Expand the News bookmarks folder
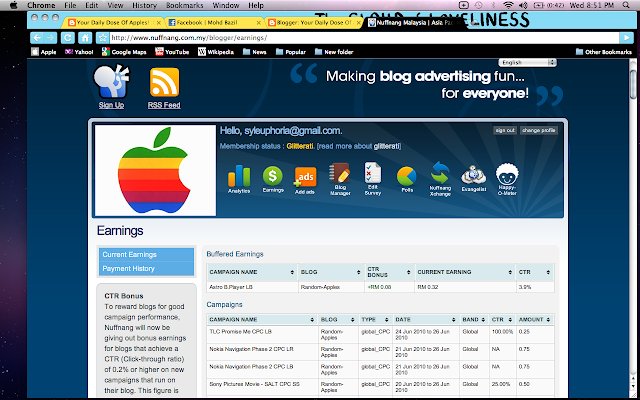The width and height of the screenshot is (640, 400). point(254,52)
